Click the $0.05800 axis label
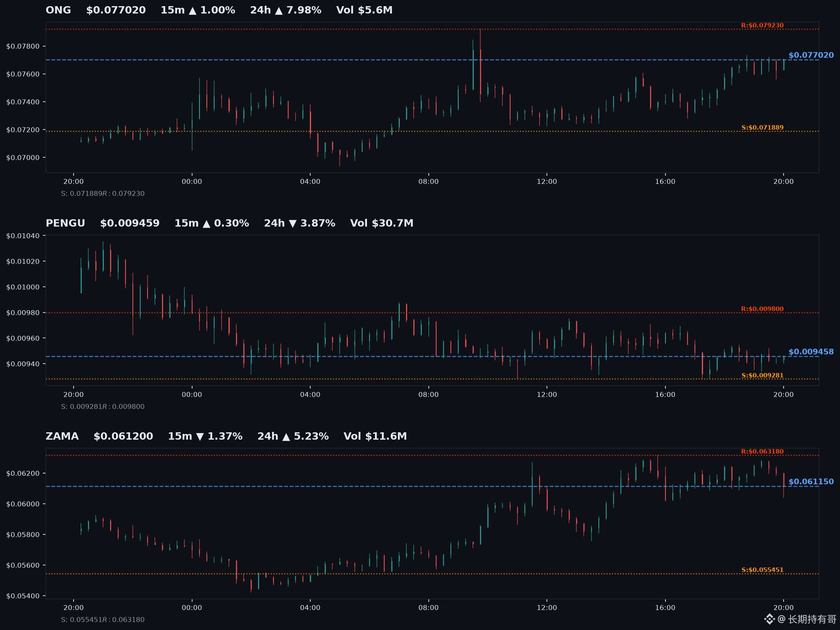Image resolution: width=840 pixels, height=630 pixels. [x=23, y=535]
